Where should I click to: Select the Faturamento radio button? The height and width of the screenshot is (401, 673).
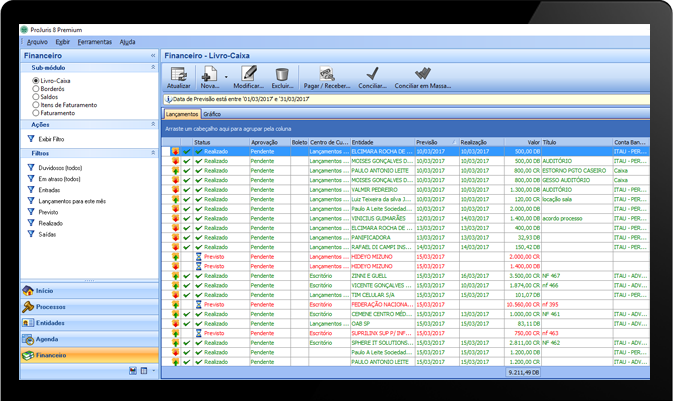[x=36, y=113]
